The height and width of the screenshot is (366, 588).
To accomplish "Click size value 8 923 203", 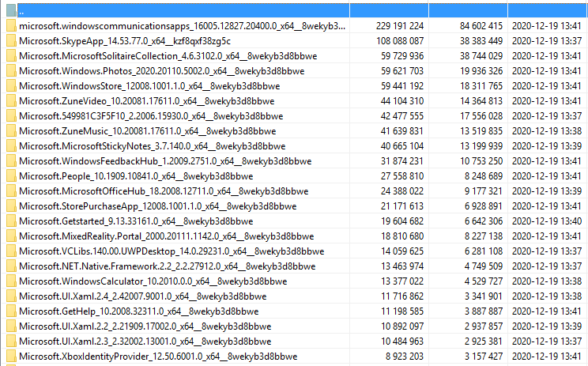I will pyautogui.click(x=405, y=356).
